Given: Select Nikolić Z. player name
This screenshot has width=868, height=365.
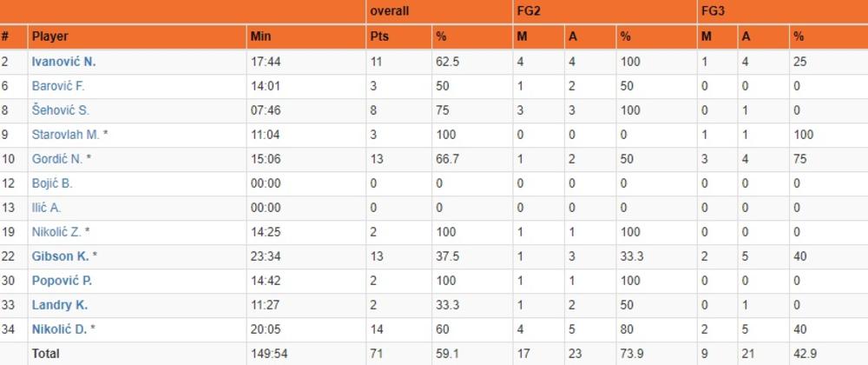Looking at the screenshot, I should [56, 232].
